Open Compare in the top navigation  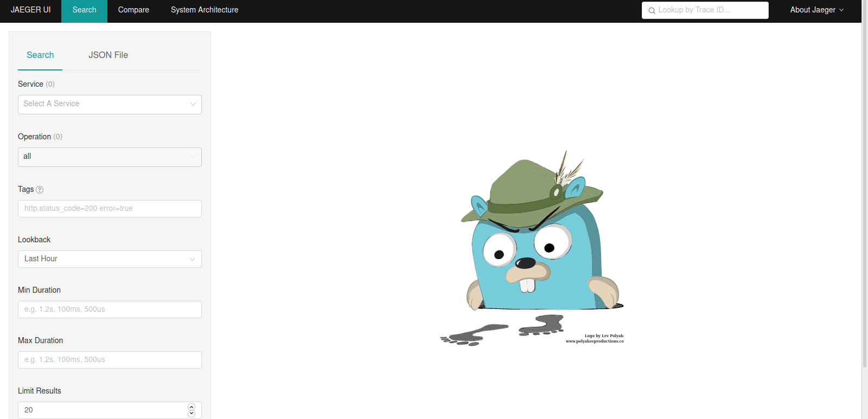point(133,10)
